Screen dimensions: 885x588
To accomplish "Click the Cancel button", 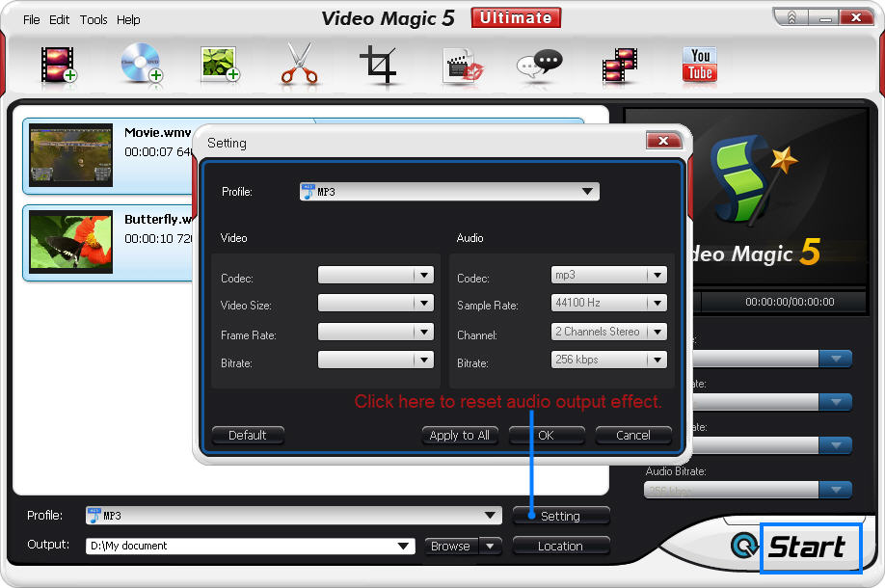I will point(633,435).
